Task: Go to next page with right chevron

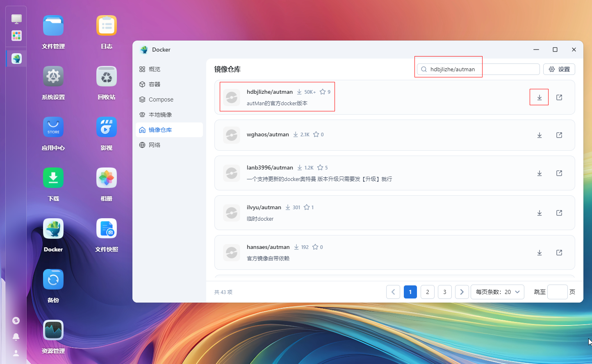Action: (x=462, y=292)
